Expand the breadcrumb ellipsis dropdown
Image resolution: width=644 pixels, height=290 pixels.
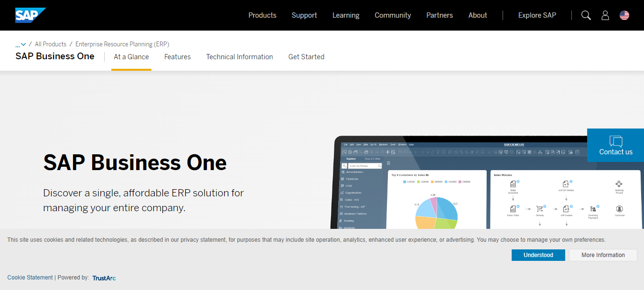[21, 44]
